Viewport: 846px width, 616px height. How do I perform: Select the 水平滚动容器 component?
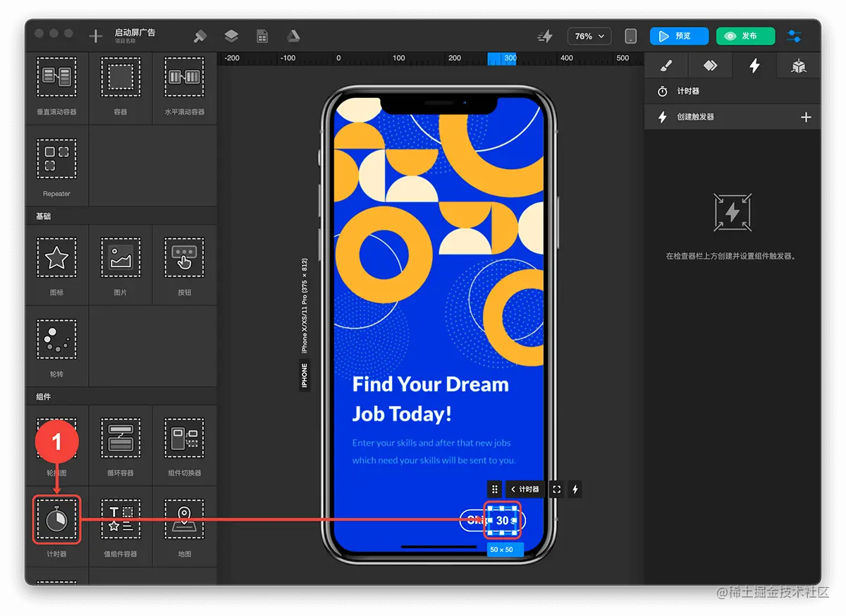tap(184, 85)
